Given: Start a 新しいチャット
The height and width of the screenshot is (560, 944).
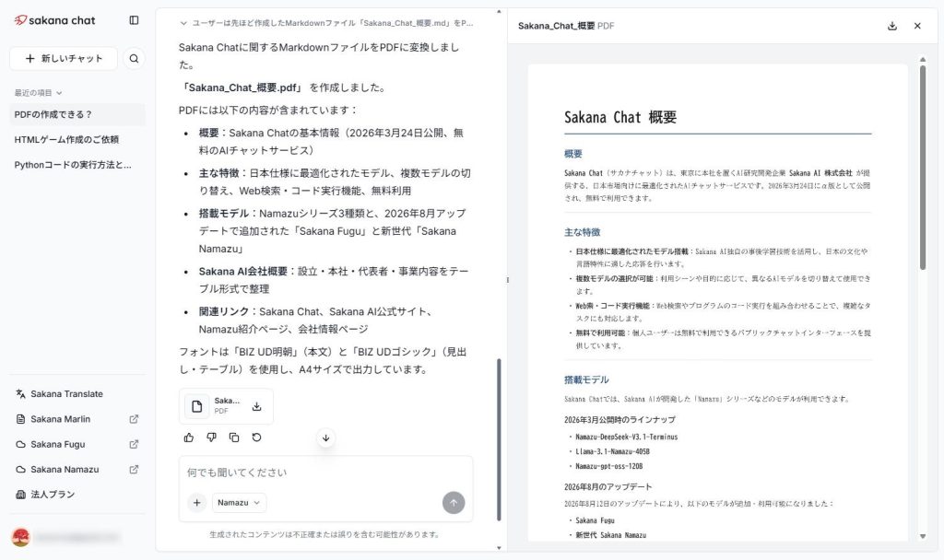Looking at the screenshot, I should [64, 58].
